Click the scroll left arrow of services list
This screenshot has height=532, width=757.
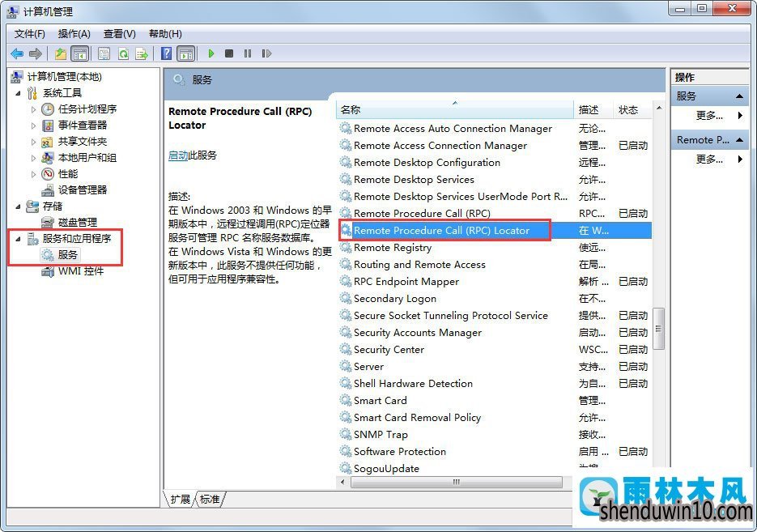(342, 482)
